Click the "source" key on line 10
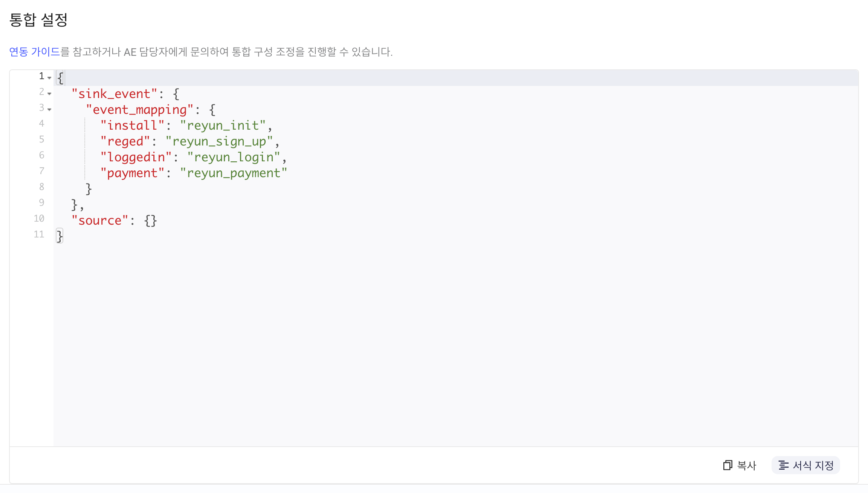 (x=100, y=220)
